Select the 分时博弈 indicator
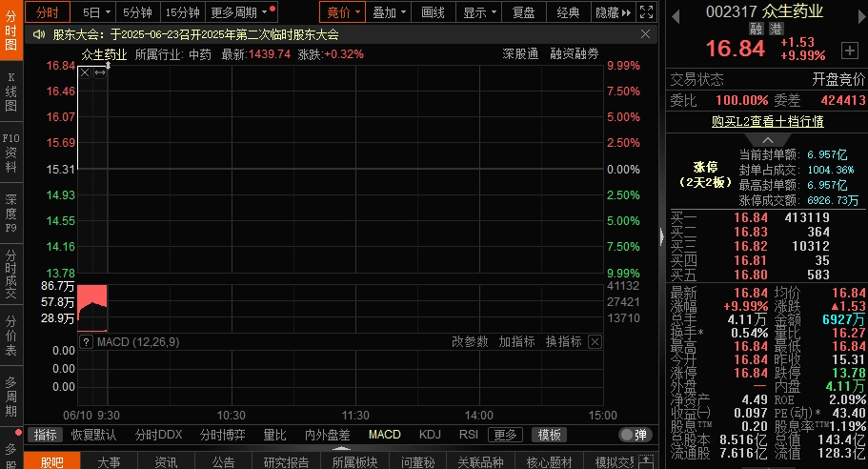The width and height of the screenshot is (868, 469). tap(223, 435)
